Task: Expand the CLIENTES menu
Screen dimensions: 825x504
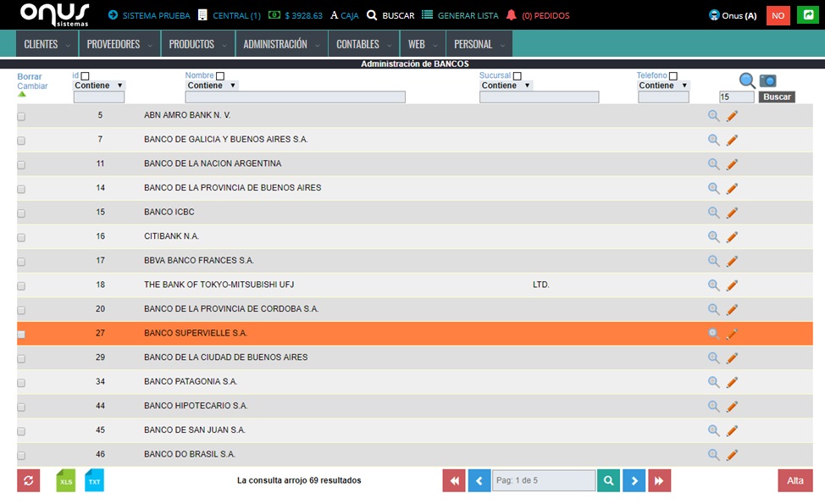Action: point(47,44)
